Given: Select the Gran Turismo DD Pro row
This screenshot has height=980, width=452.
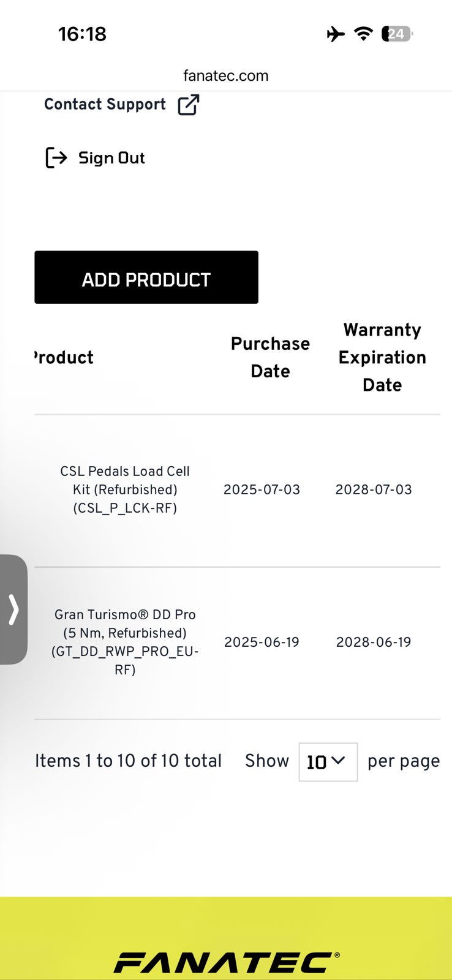Looking at the screenshot, I should tap(125, 642).
